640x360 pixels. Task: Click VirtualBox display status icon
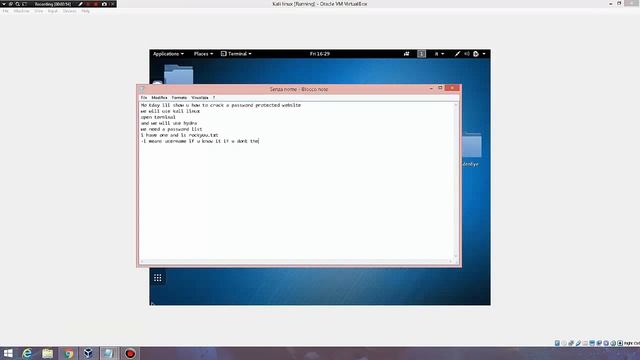[x=592, y=343]
